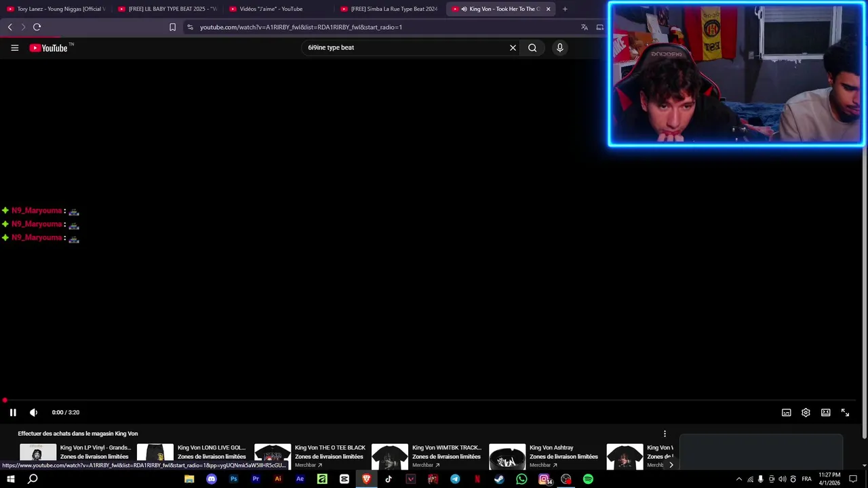The height and width of the screenshot is (488, 868).
Task: Click the Ashtray product thumbnail
Action: click(507, 456)
